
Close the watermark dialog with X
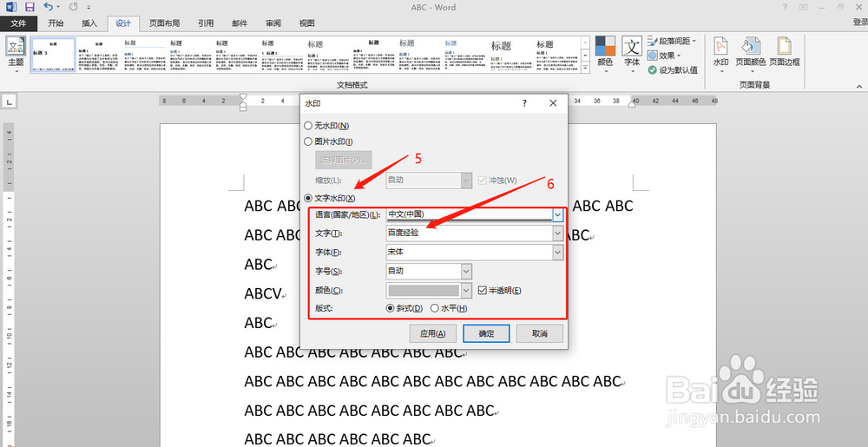click(x=553, y=103)
